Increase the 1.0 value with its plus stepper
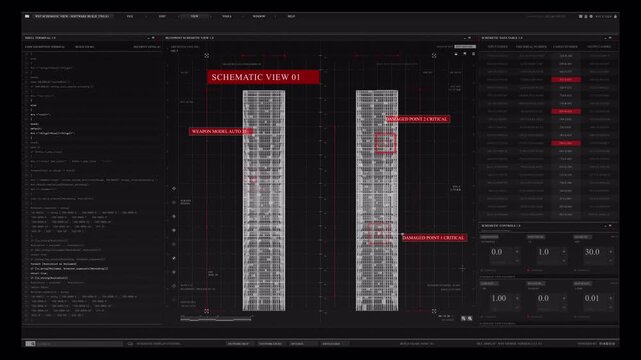The image size is (641, 360). [x=564, y=251]
